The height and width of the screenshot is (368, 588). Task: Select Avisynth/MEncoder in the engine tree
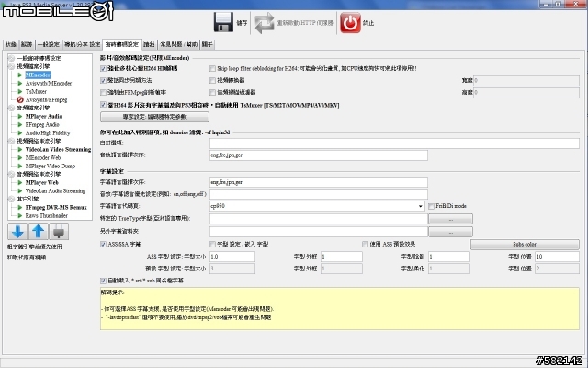(x=49, y=84)
